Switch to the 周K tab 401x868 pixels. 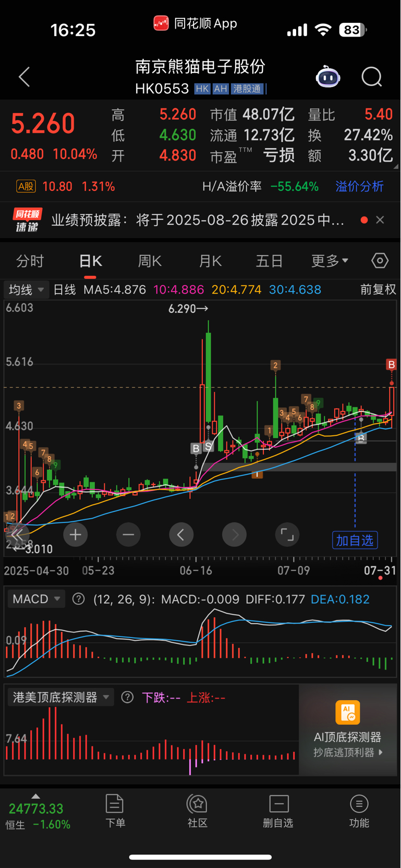150,261
